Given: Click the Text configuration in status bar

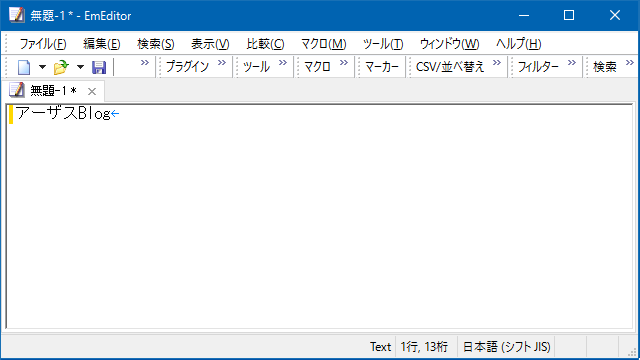Looking at the screenshot, I should click(380, 347).
